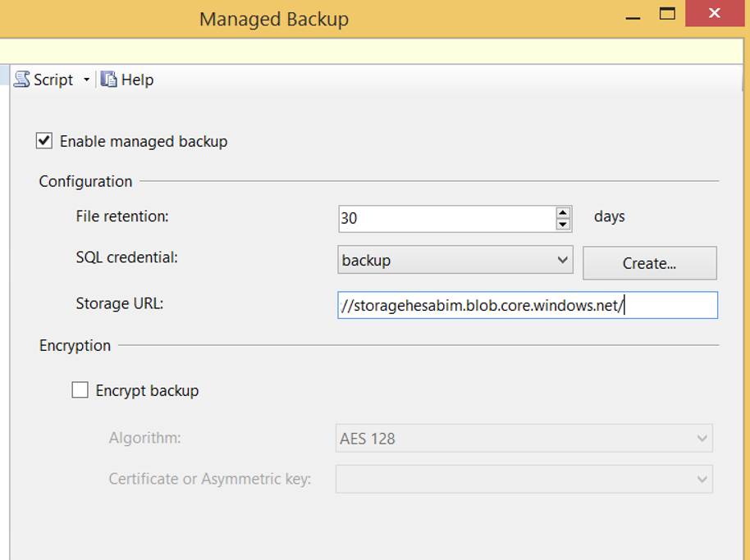Viewport: 750px width, 560px height.
Task: Increase file retention days with up arrow
Action: [563, 212]
